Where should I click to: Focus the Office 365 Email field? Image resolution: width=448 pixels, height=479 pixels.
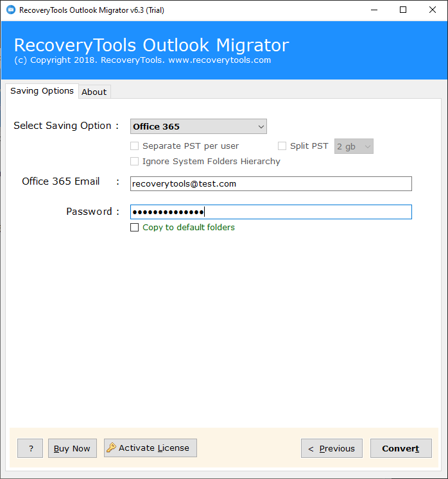271,183
